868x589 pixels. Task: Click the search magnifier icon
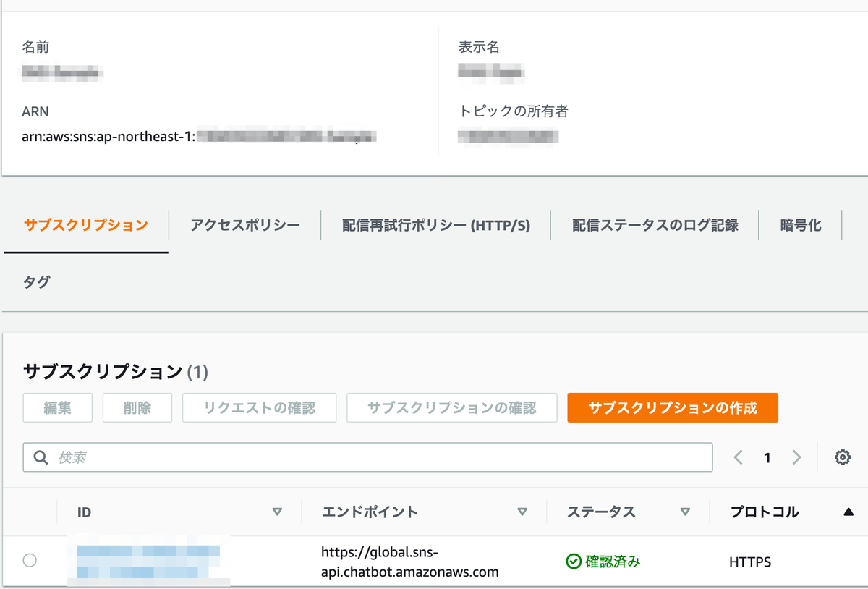41,457
